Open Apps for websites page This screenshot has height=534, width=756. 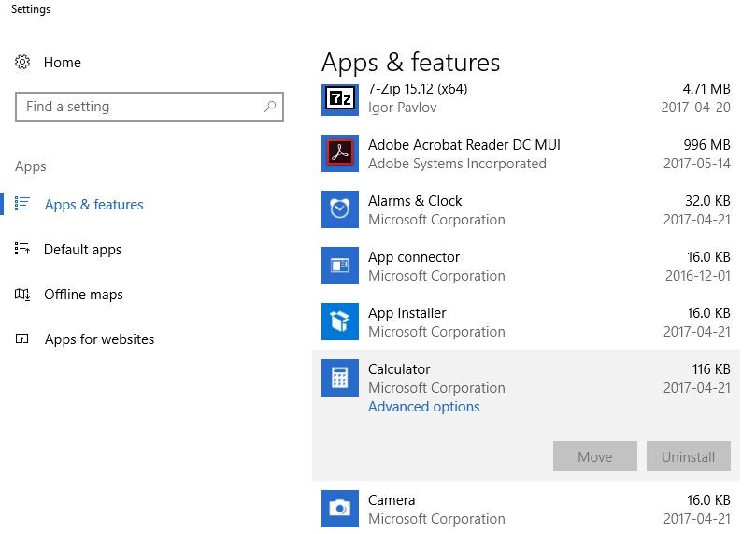coord(99,339)
